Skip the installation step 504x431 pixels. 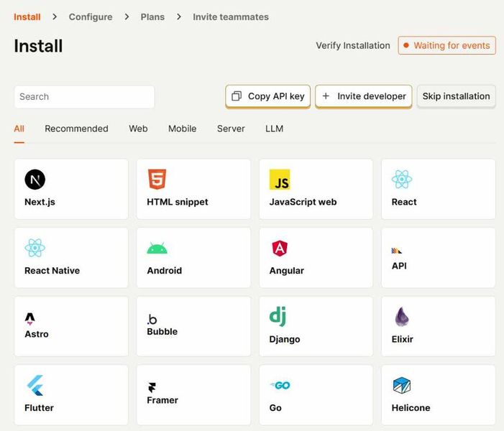pos(456,96)
